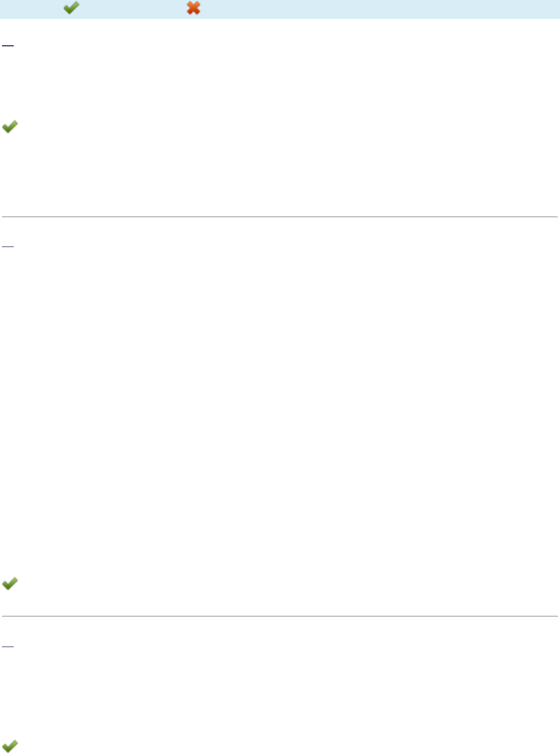Click the second horizontal divider line
The height and width of the screenshot is (755, 560).
pyautogui.click(x=280, y=616)
